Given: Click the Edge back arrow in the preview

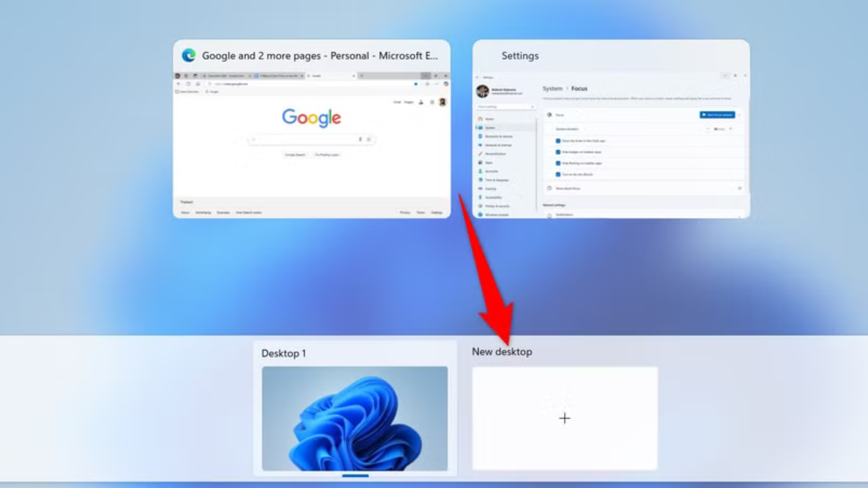Looking at the screenshot, I should click(179, 84).
